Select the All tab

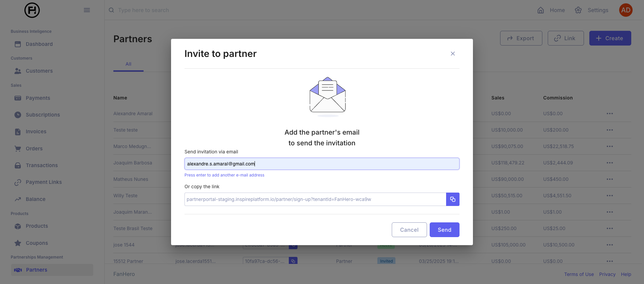pyautogui.click(x=128, y=64)
